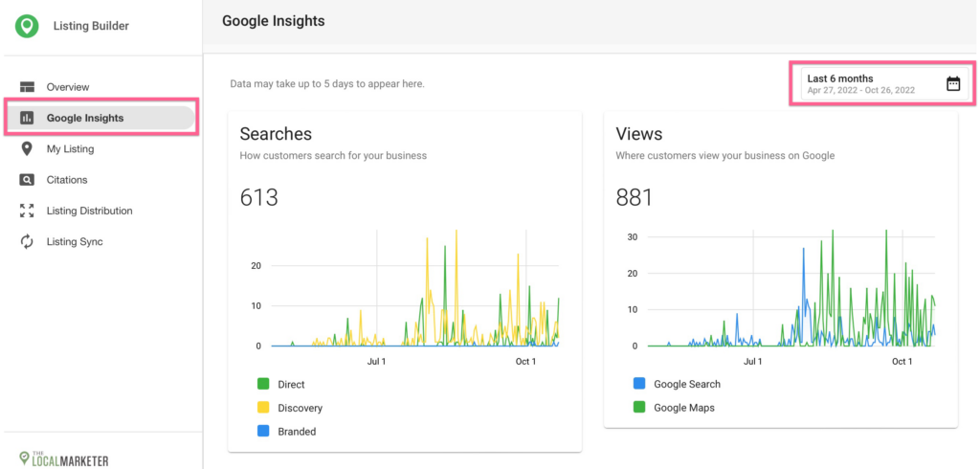Click the Listing Builder green pin logo
Image resolution: width=980 pixels, height=469 pixels.
tap(27, 26)
